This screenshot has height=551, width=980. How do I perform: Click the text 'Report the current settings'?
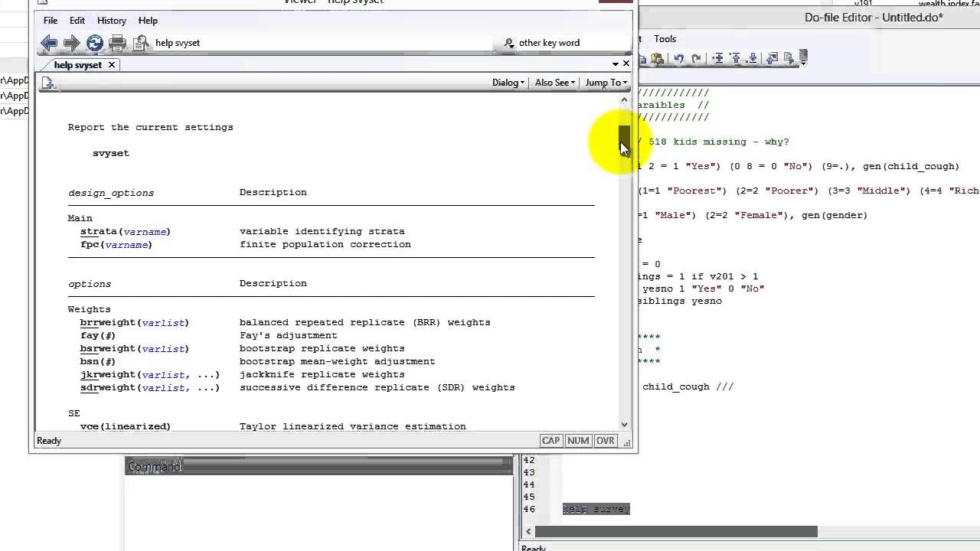pos(151,127)
